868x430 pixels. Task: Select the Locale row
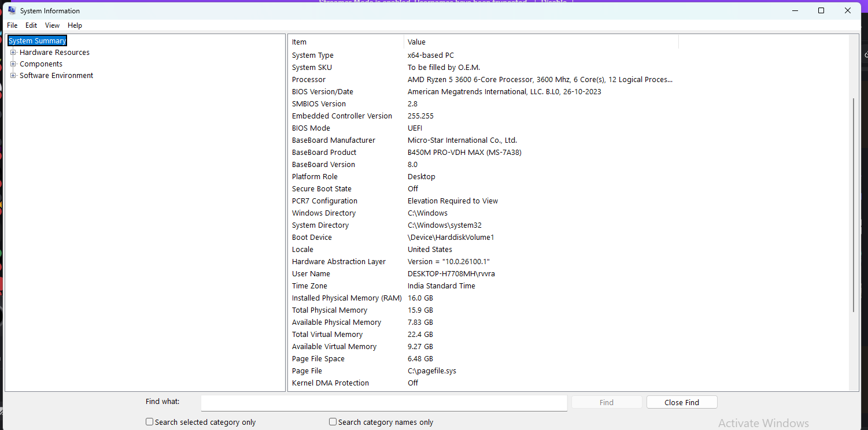(483, 250)
